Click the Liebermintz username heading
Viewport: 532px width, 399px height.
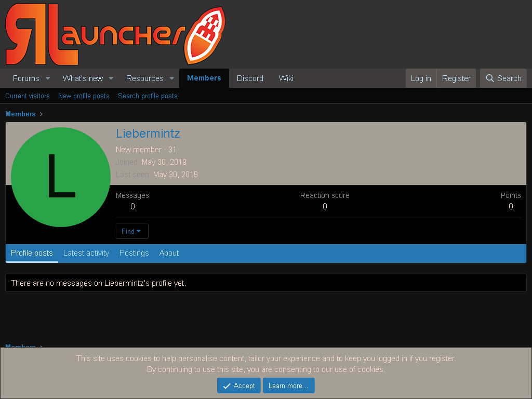148,134
